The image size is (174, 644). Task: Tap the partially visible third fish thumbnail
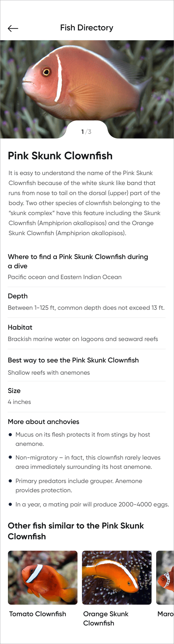(x=165, y=578)
